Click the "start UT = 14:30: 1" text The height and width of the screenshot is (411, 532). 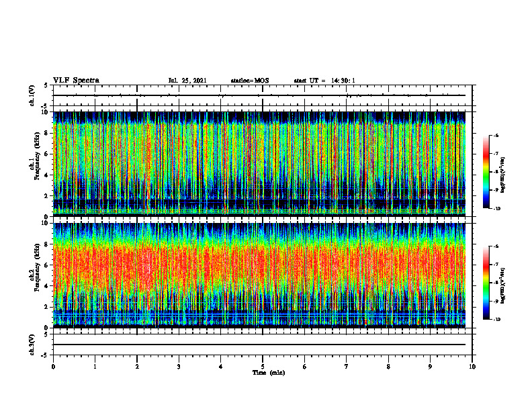point(324,81)
